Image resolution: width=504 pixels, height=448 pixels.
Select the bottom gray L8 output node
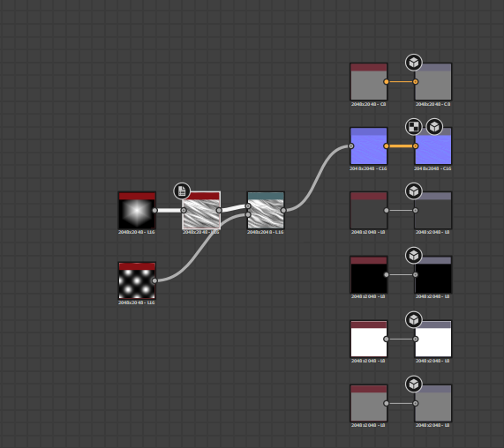(x=433, y=403)
